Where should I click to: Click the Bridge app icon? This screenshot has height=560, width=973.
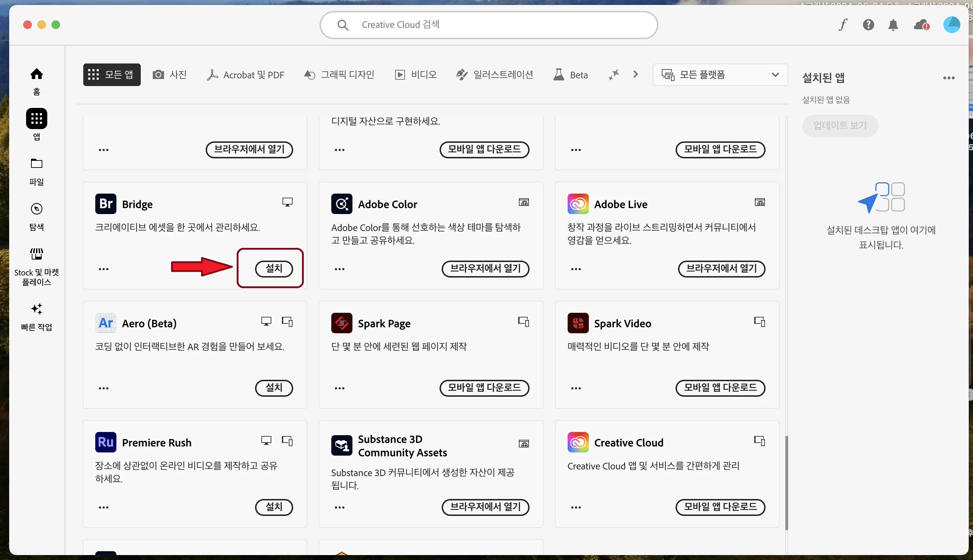point(106,204)
